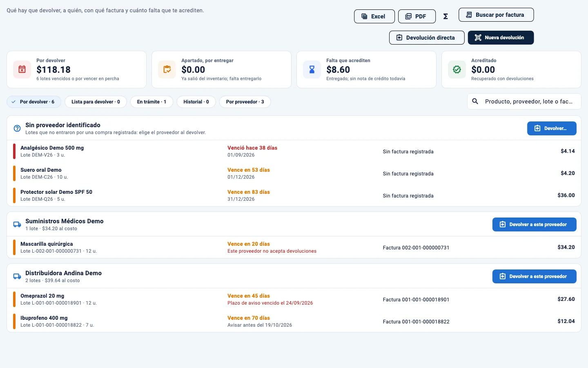Screen dimensions: 588x368
Task: Click the truck icon next to Distribuidora Andina Demo
Action: coord(17,276)
